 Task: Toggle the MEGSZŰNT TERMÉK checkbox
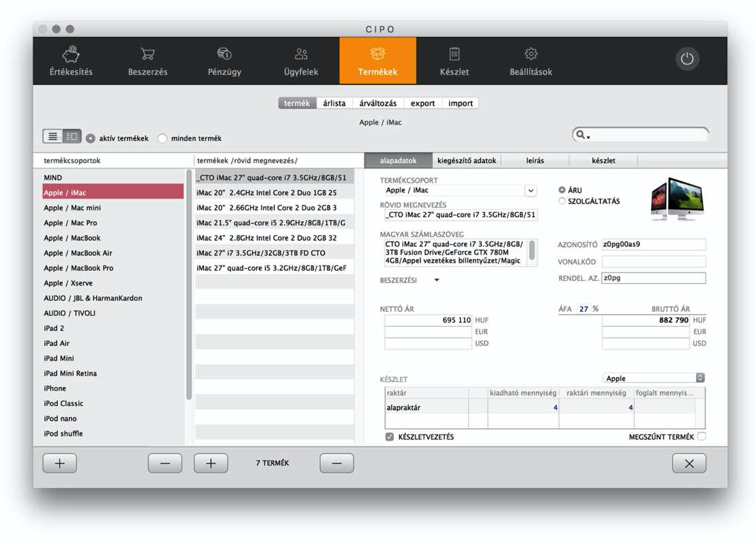pos(701,437)
